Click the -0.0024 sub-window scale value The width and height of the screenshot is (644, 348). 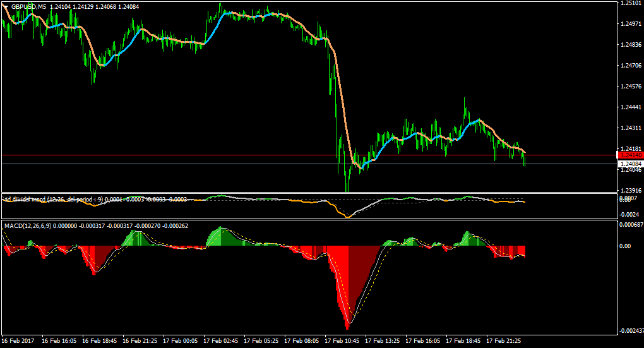[629, 215]
